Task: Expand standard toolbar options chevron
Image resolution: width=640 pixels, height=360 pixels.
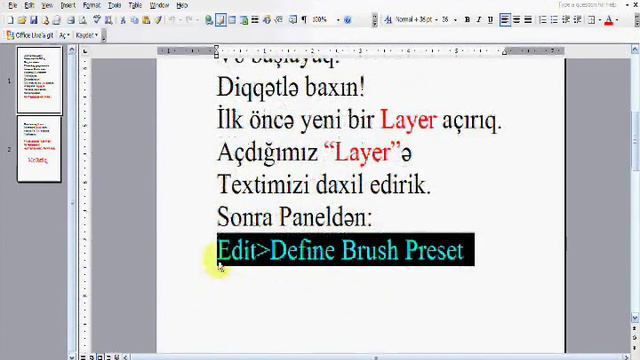Action: pyautogui.click(x=375, y=20)
